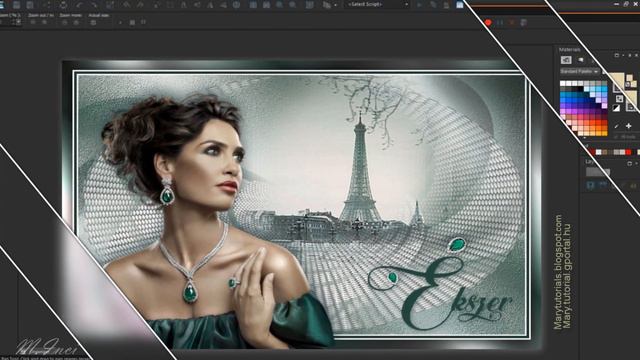The width and height of the screenshot is (640, 360).
Task: Click zoom out icon under Zoom out / in
Action: click(x=33, y=22)
